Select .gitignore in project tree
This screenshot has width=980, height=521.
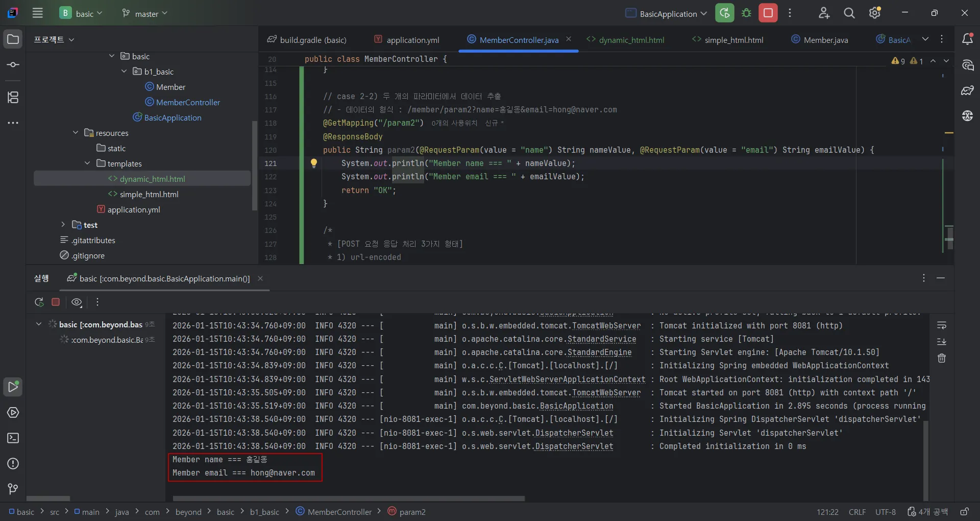coord(88,255)
